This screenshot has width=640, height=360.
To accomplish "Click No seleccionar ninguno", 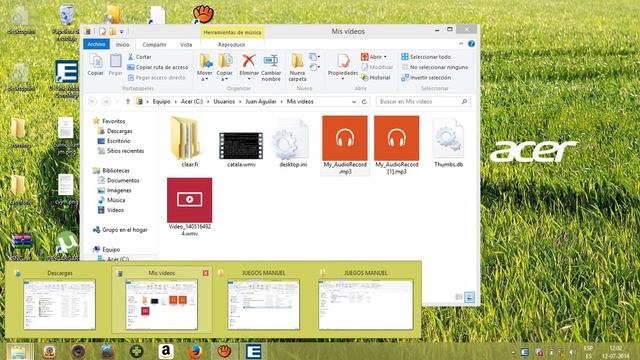I will tap(435, 67).
